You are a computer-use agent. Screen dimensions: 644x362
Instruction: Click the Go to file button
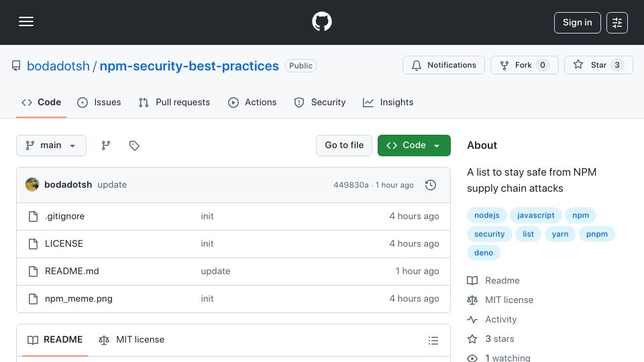coord(344,145)
